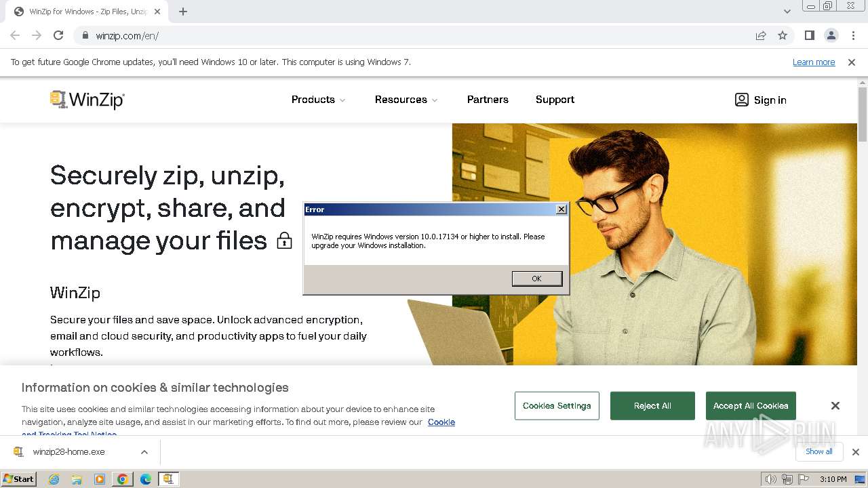Reload the WinZip page
The image size is (868, 488).
58,35
